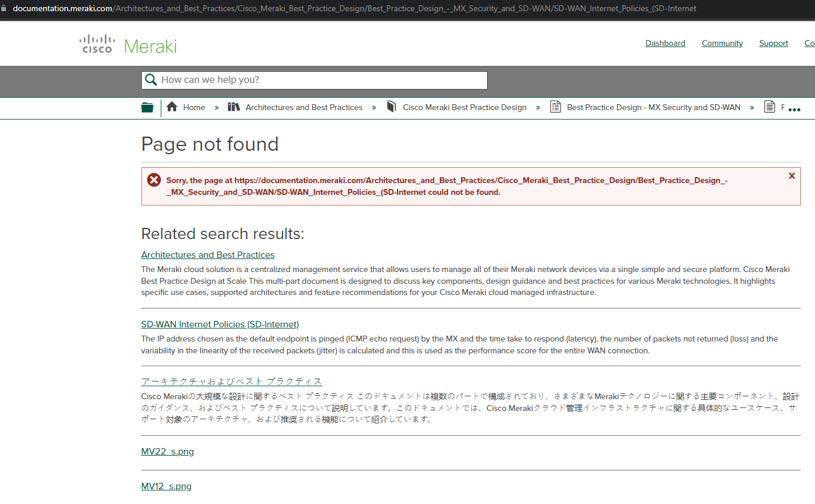Open the MV22_s.png result
This screenshot has height=504, width=815.
click(x=167, y=451)
